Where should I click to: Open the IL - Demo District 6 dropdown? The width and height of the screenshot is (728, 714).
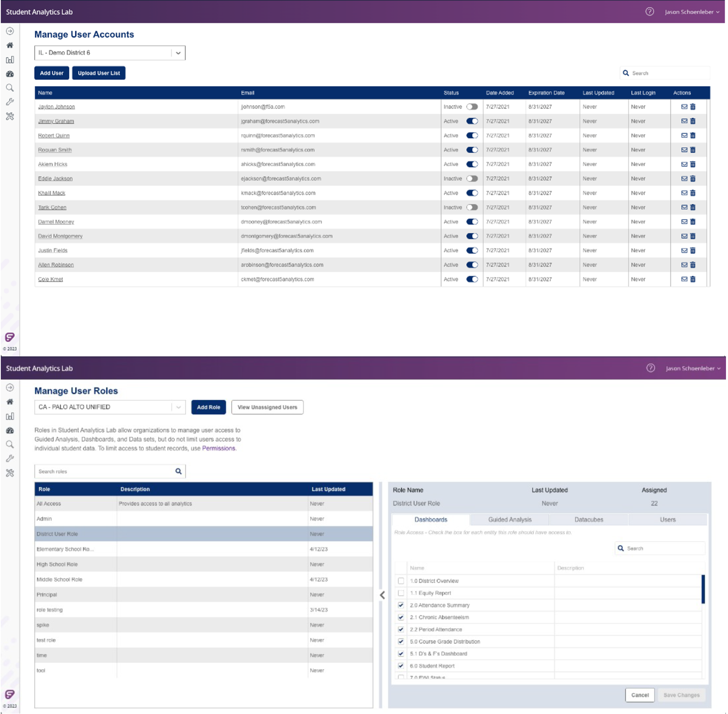110,53
